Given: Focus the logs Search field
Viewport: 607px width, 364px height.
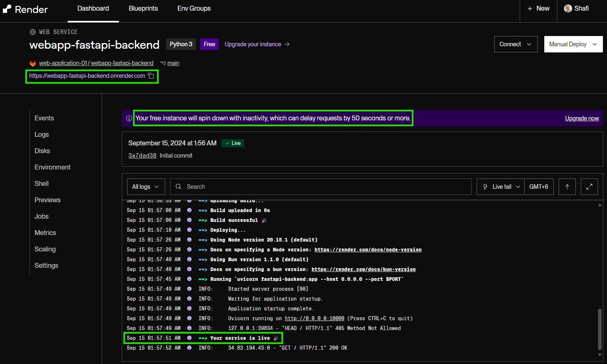Looking at the screenshot, I should click(321, 187).
